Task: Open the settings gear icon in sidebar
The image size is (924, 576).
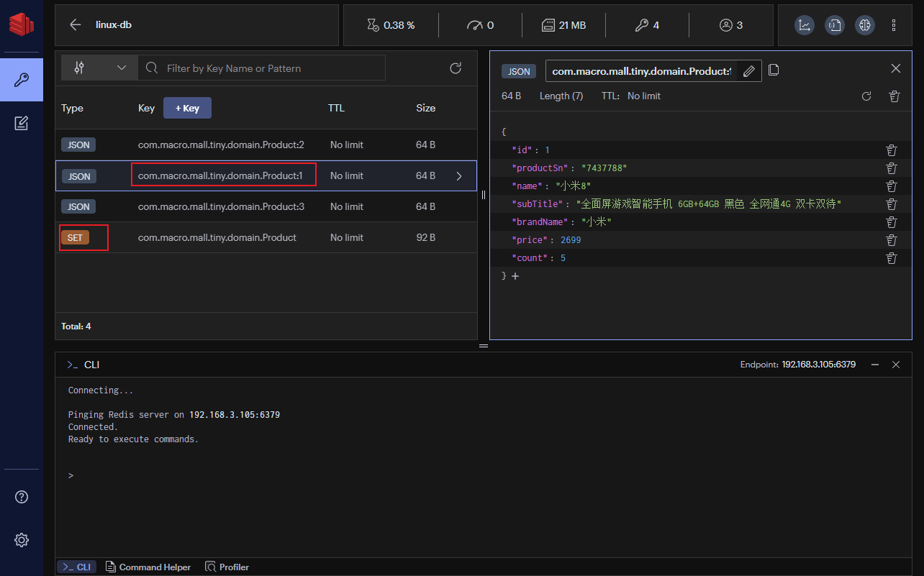Action: coord(22,539)
